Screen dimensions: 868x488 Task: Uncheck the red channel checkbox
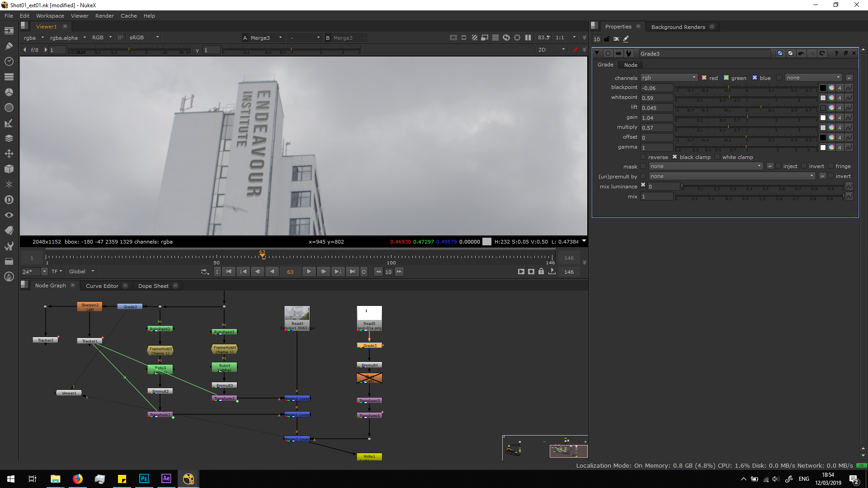pos(704,78)
